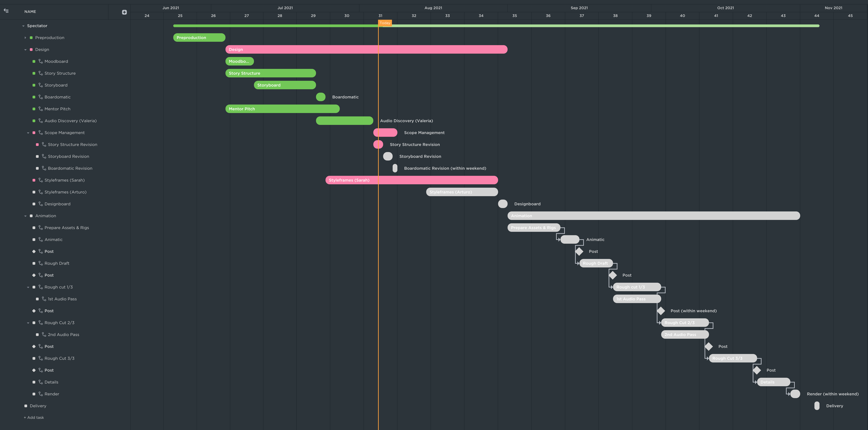Click week 35 in timeline header
Screen dimensions: 868x430
515,15
